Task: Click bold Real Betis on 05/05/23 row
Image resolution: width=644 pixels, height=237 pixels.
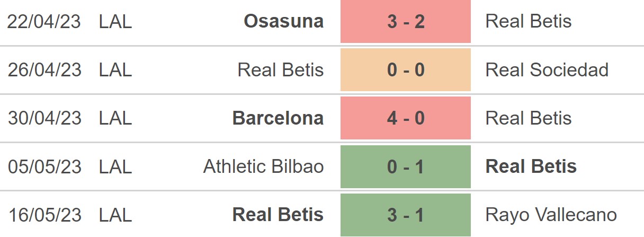Action: coord(531,166)
